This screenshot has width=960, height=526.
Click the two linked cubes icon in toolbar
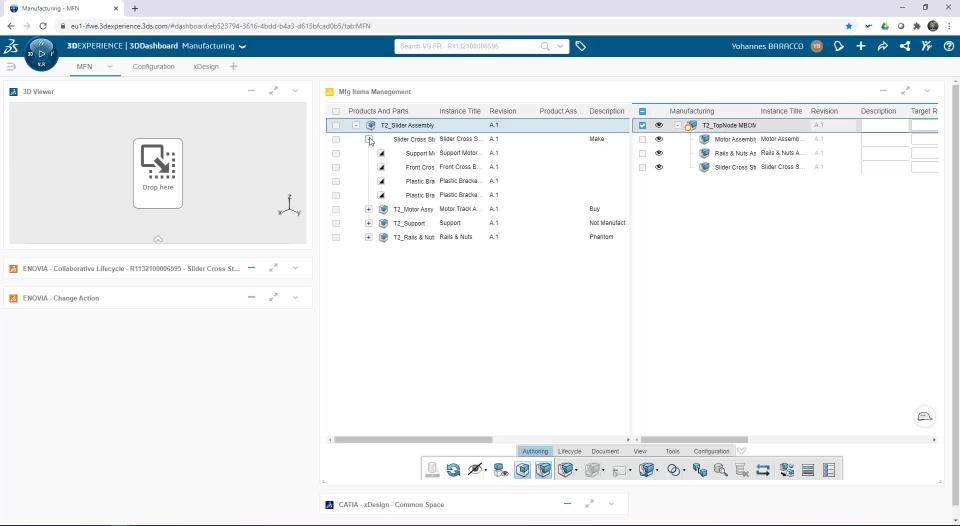700,470
